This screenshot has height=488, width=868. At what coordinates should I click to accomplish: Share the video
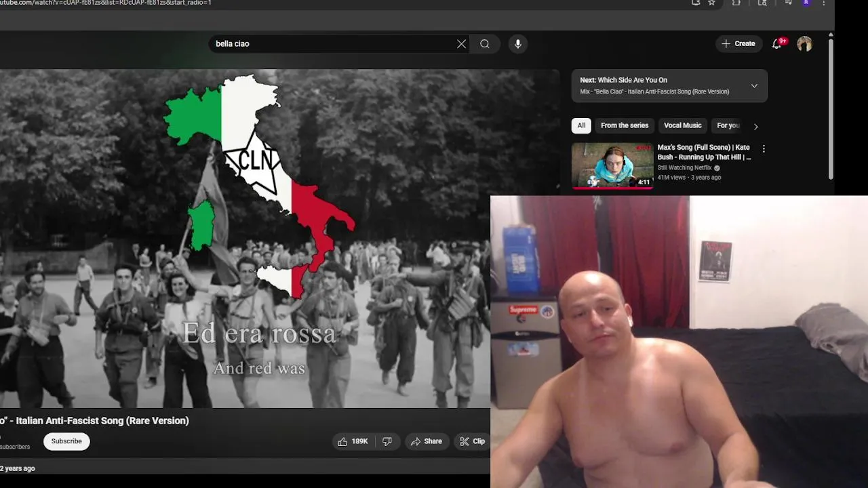tap(426, 441)
